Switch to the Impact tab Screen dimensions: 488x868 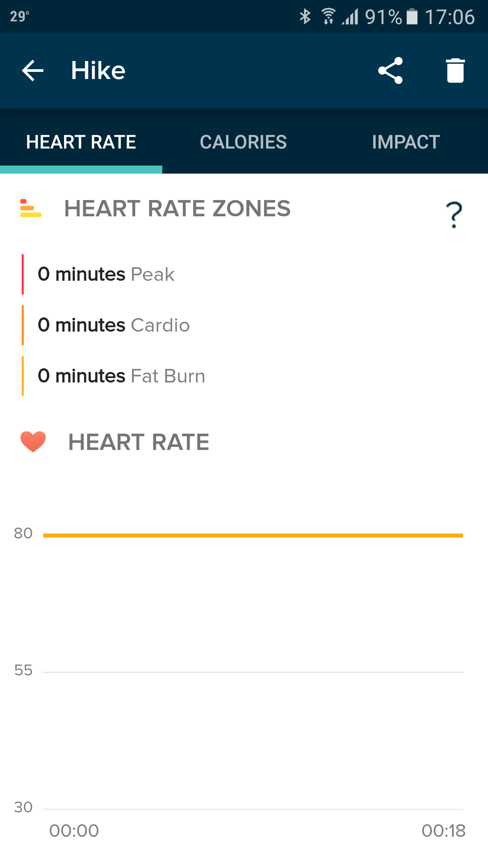coord(406,142)
